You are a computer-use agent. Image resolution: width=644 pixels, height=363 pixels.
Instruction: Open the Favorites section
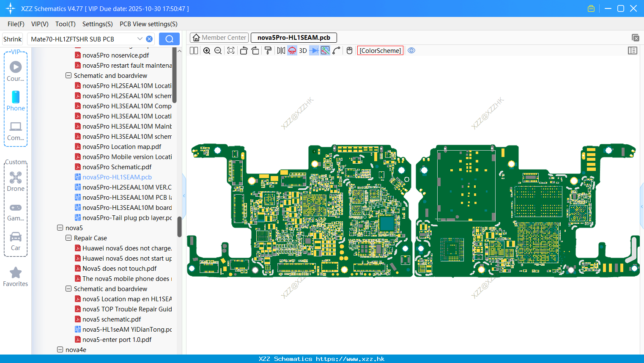point(16,277)
